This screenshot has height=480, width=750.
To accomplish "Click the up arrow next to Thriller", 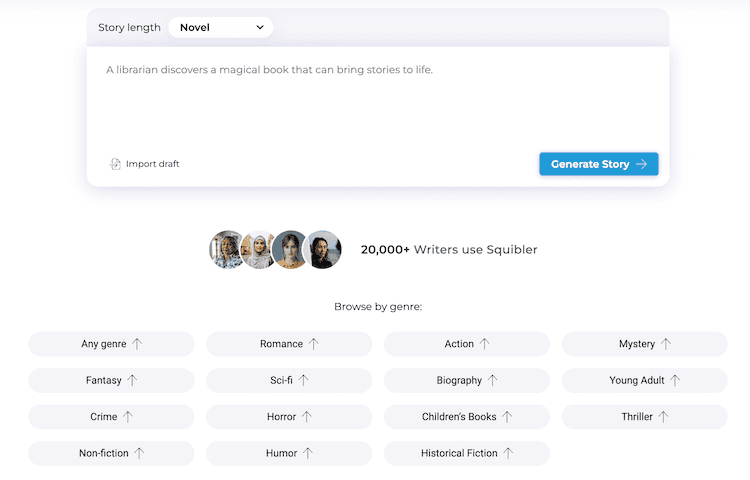I will coord(663,416).
